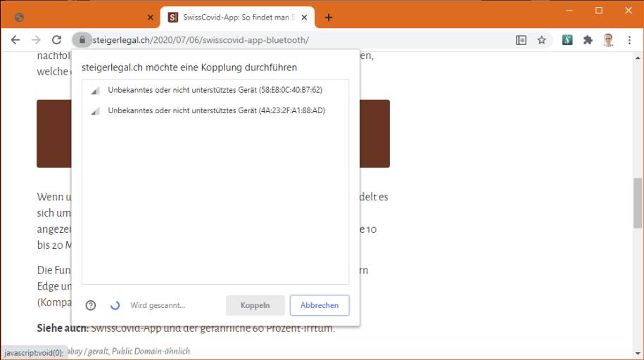
Task: Select the SwissCovid-App tab
Action: 237,18
